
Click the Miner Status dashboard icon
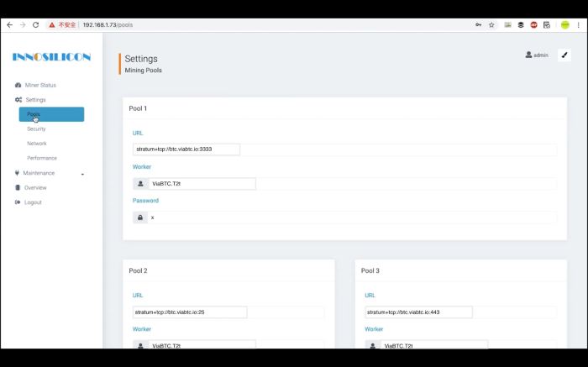[18, 85]
